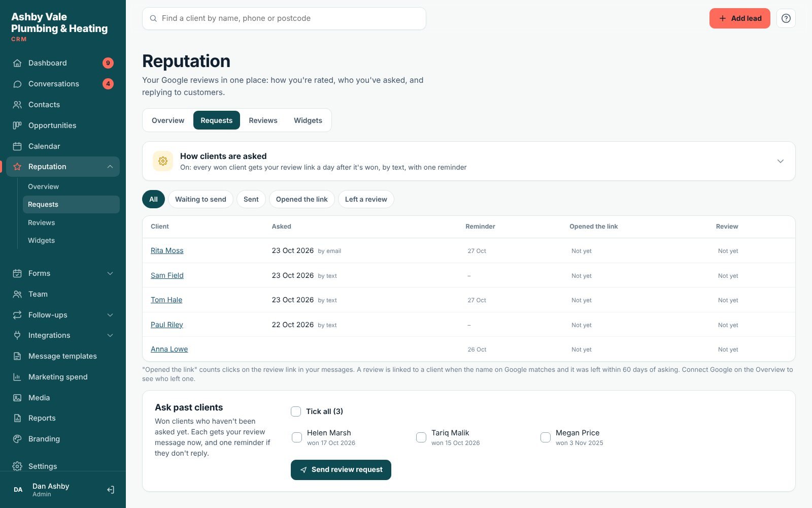Open client Anna Lowe
The height and width of the screenshot is (508, 812).
click(169, 349)
